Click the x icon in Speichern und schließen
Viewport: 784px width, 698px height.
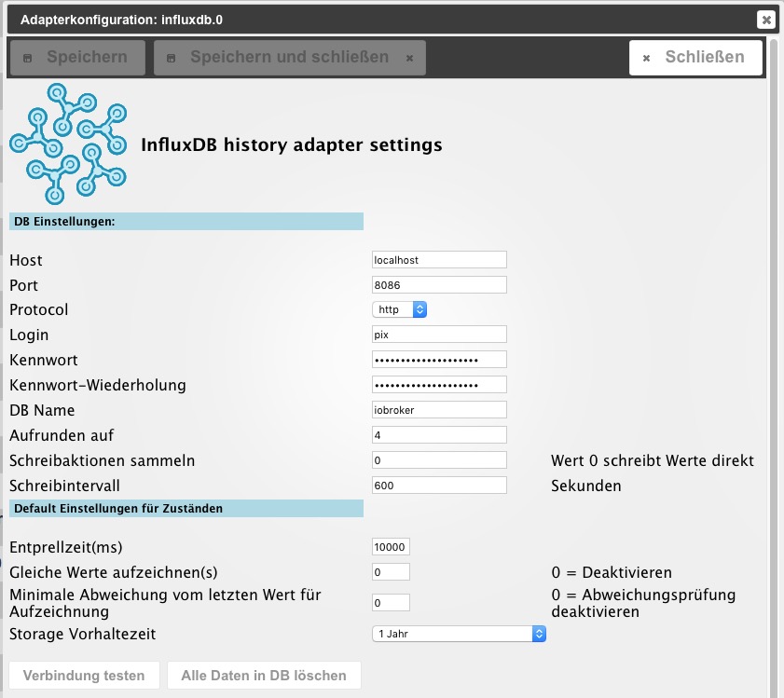click(409, 58)
